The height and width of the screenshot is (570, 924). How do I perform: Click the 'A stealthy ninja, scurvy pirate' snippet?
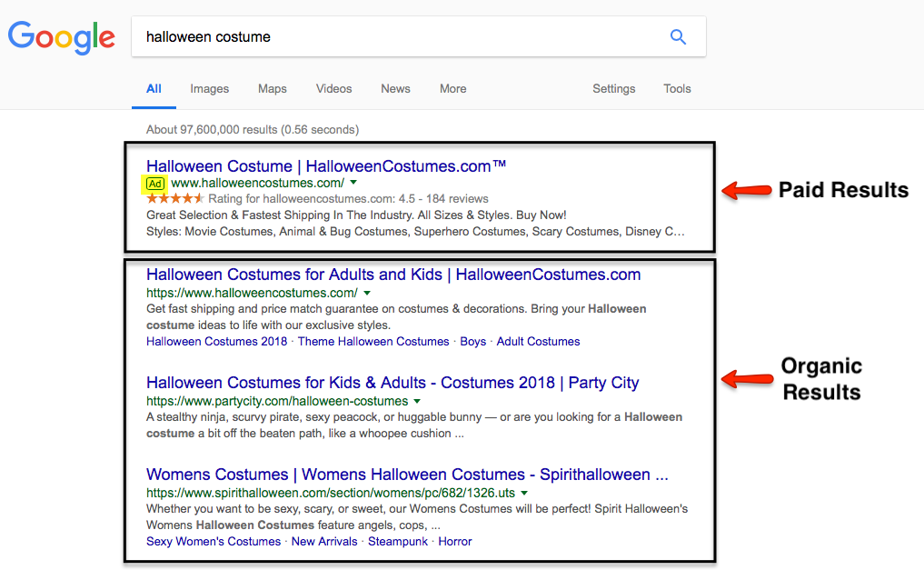pyautogui.click(x=414, y=425)
